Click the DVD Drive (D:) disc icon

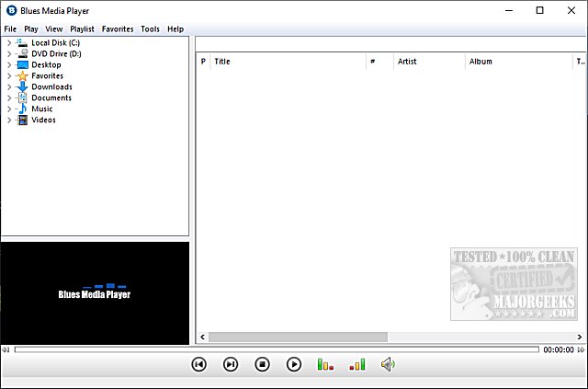pos(22,53)
